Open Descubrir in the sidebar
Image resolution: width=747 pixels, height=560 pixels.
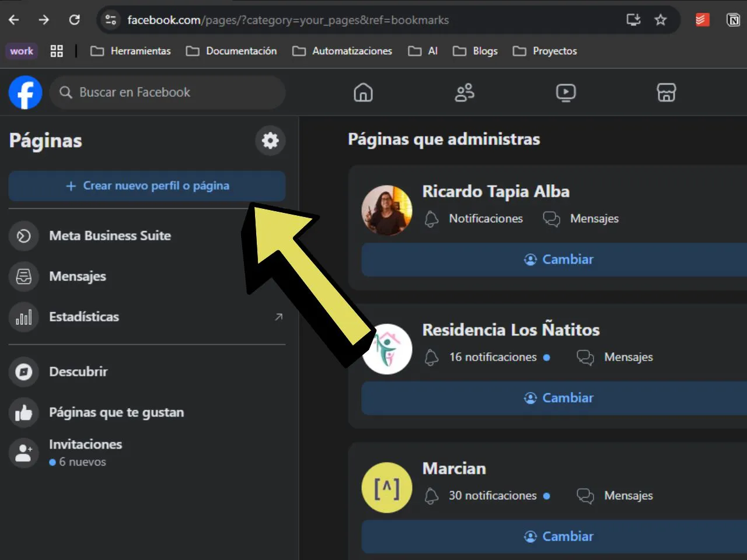147,372
